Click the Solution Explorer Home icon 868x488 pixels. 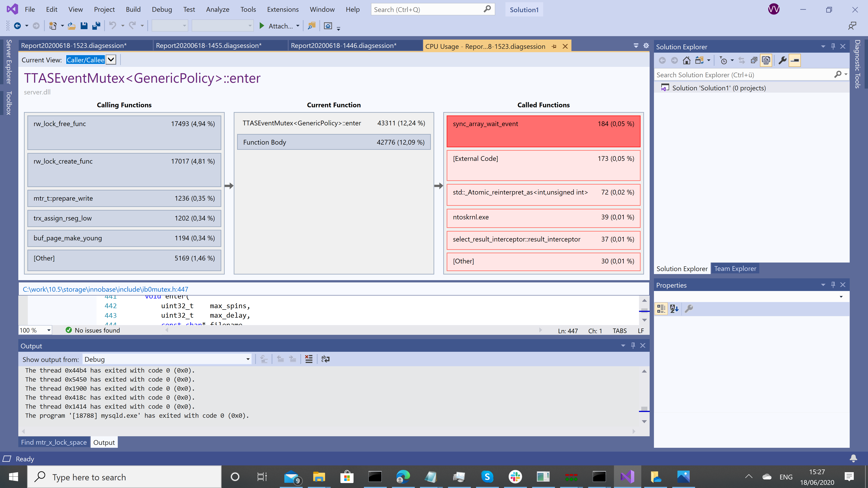686,60
